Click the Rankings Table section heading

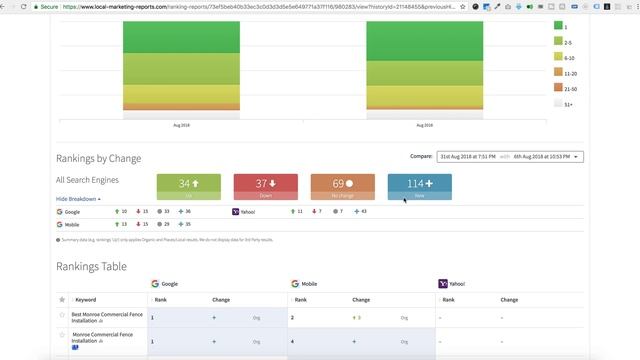[91, 267]
